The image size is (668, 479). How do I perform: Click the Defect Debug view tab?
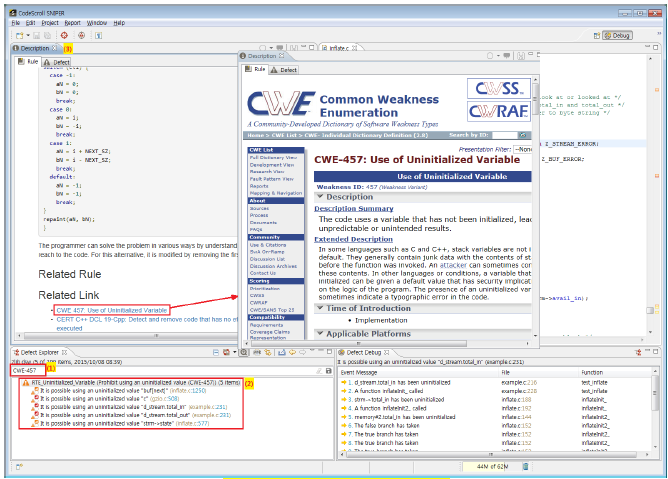coord(363,352)
